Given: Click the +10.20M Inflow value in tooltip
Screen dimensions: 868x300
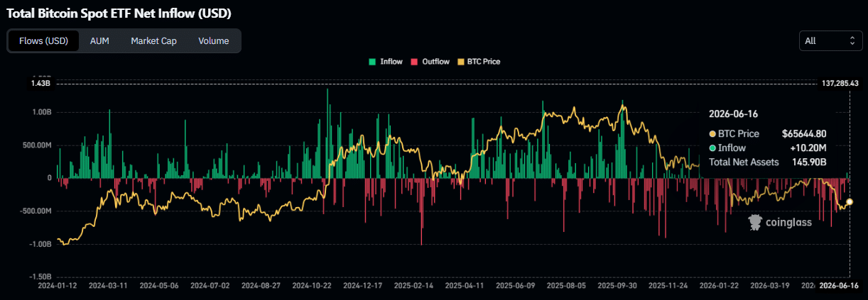Looking at the screenshot, I should click(x=810, y=148).
